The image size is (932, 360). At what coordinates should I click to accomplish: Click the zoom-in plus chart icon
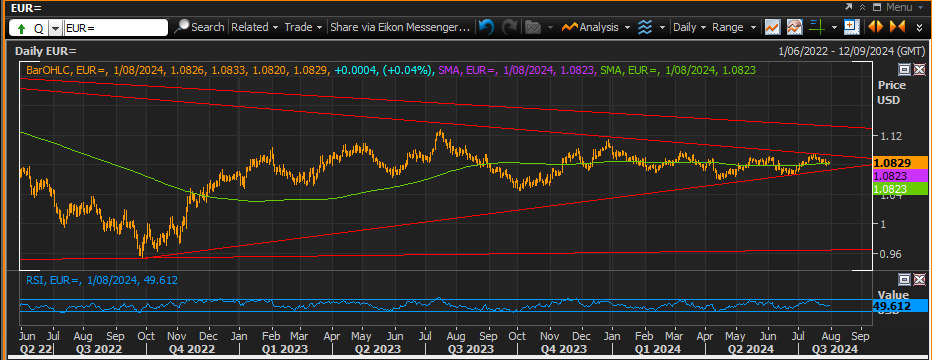852,27
